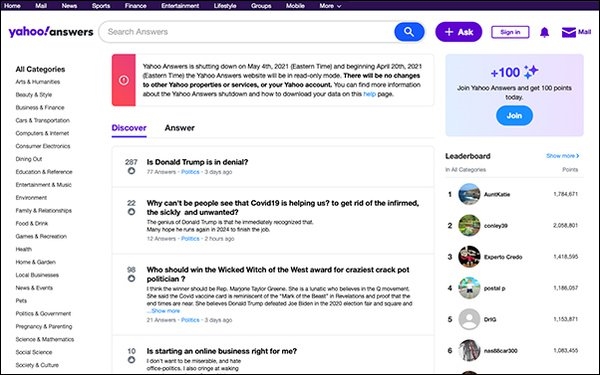
Task: Click Politics tag under Trump denial question
Action: (x=190, y=172)
